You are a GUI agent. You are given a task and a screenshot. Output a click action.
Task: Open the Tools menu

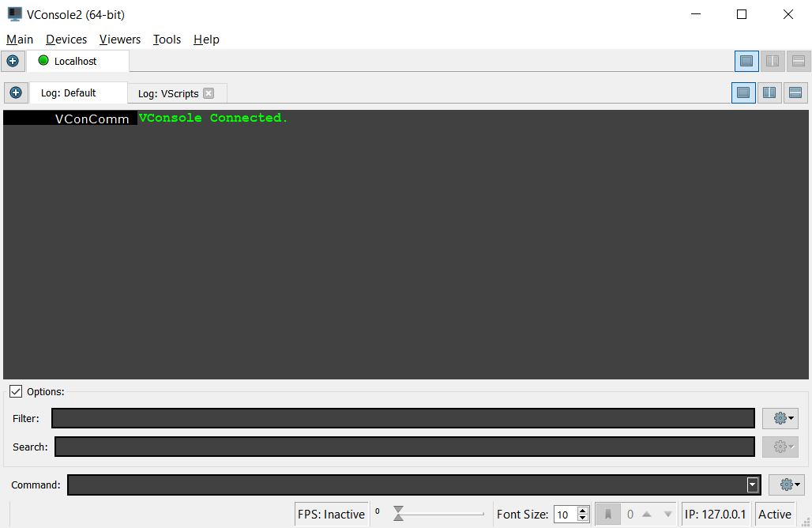[167, 40]
